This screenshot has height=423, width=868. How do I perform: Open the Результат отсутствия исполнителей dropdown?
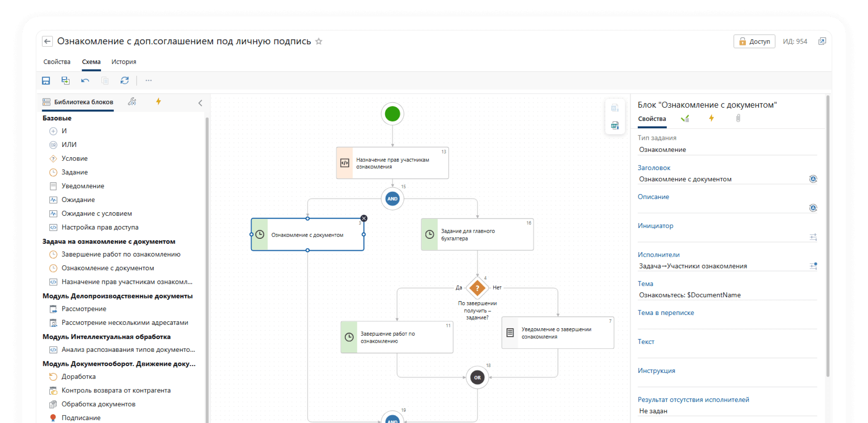point(727,411)
